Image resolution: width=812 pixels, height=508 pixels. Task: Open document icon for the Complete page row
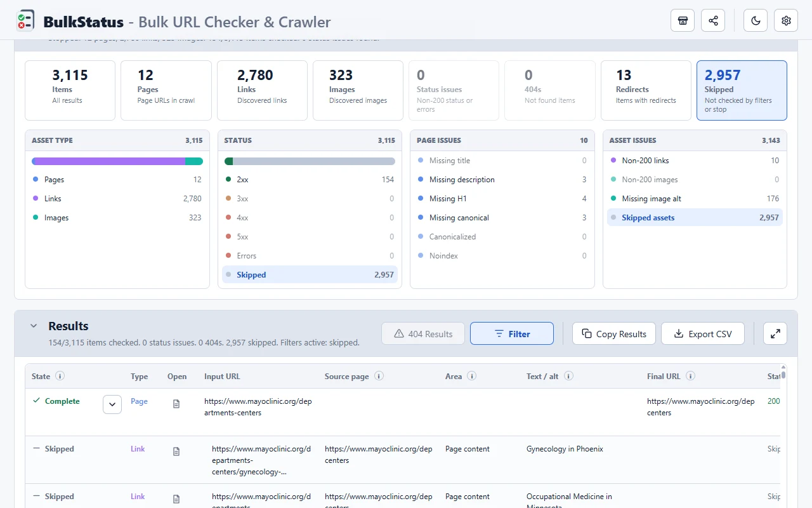[x=176, y=404]
